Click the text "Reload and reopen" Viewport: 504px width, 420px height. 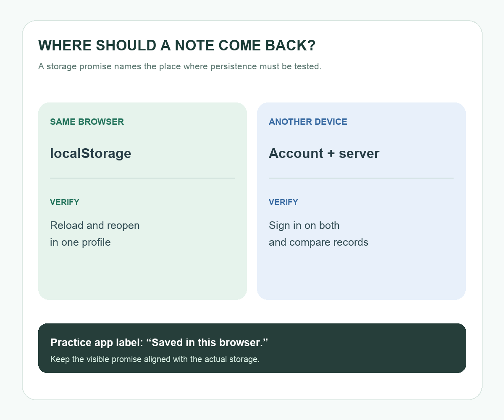[x=95, y=226]
